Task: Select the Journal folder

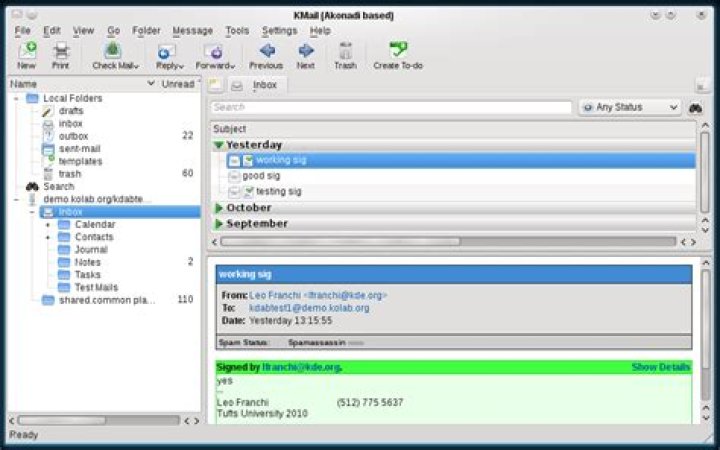Action: point(91,249)
